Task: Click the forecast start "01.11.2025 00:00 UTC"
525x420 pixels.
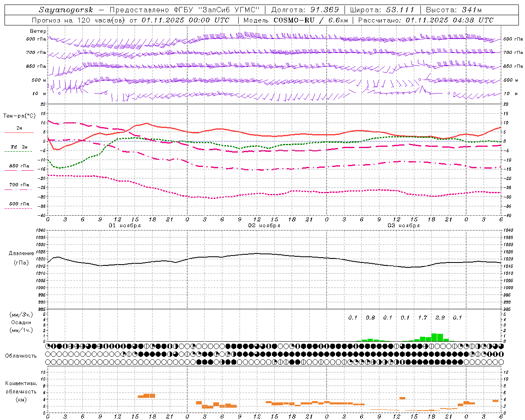Action: coord(185,20)
